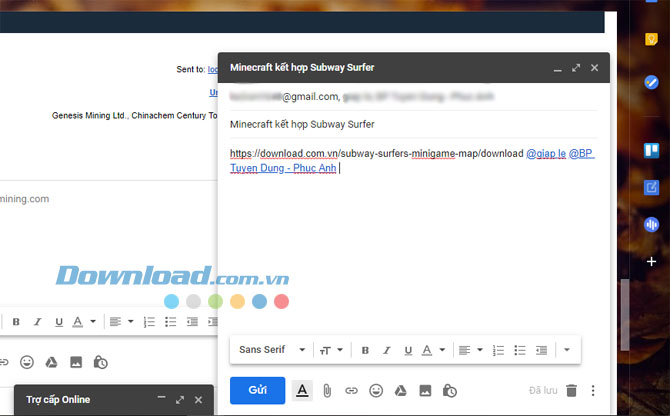Open text color picker in compose toolbar
Viewport: 670px width, 416px height.
pyautogui.click(x=433, y=350)
